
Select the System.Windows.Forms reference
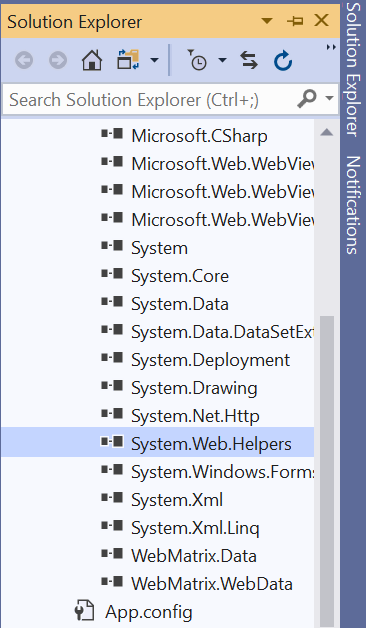[222, 472]
